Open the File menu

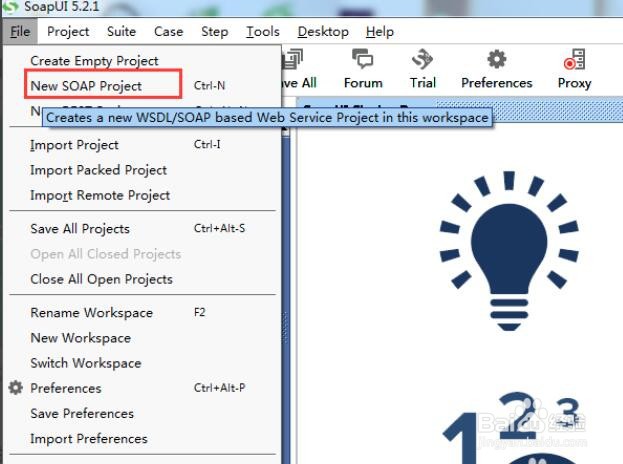tap(20, 31)
